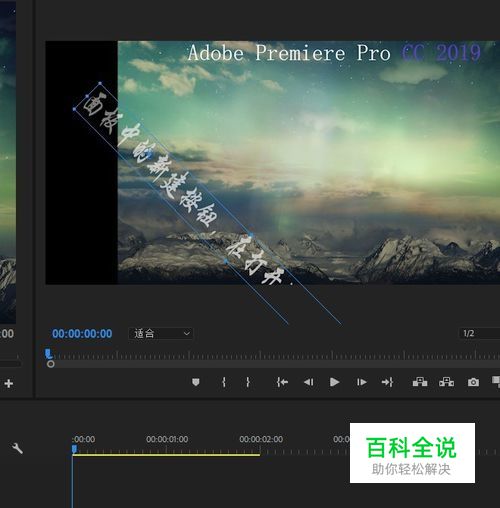Screen dimensions: 500x508
Task: Click the Add Marker shield icon
Action: (x=196, y=382)
